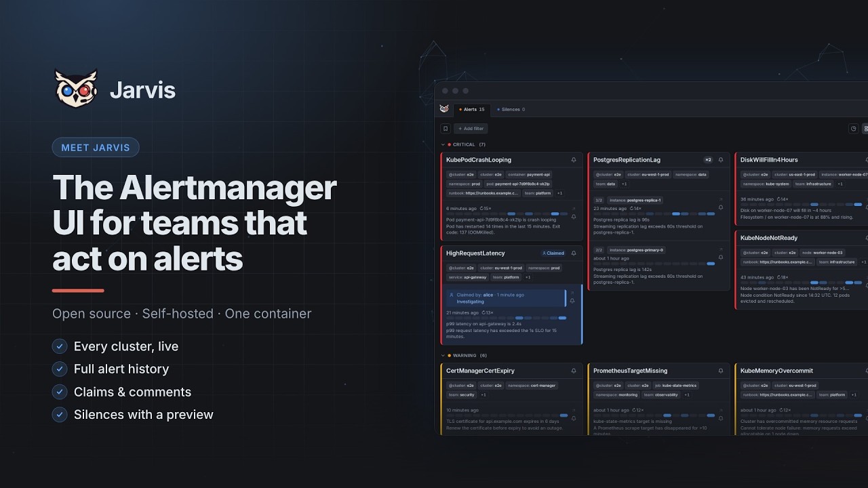The height and width of the screenshot is (488, 868).
Task: Click the bell icon in the CertManagerCertExpiry header
Action: 574,371
